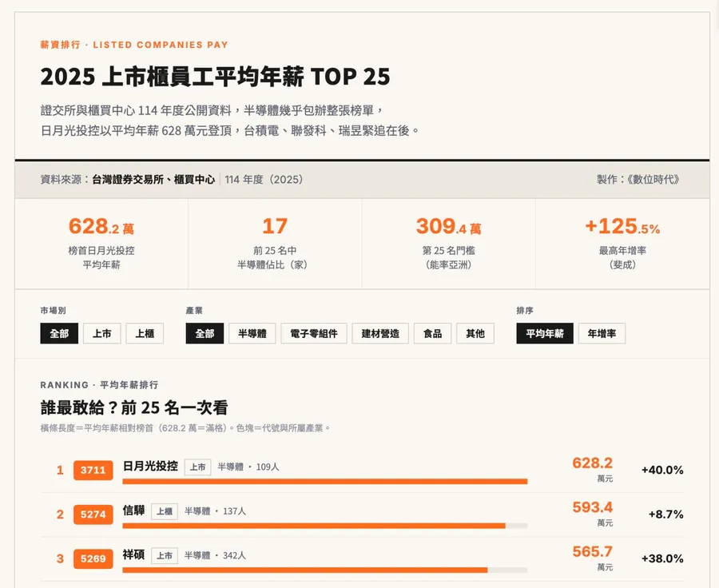
Task: Click company name 信驊 in ranking
Action: [134, 511]
